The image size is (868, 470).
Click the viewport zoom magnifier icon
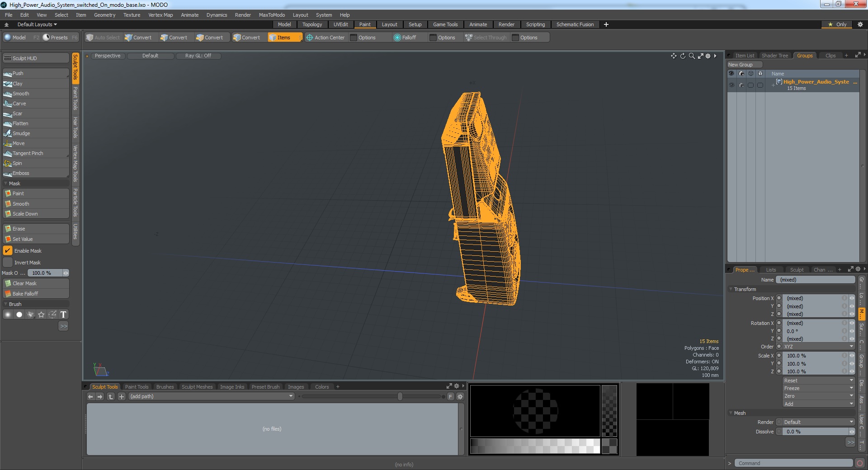(692, 56)
